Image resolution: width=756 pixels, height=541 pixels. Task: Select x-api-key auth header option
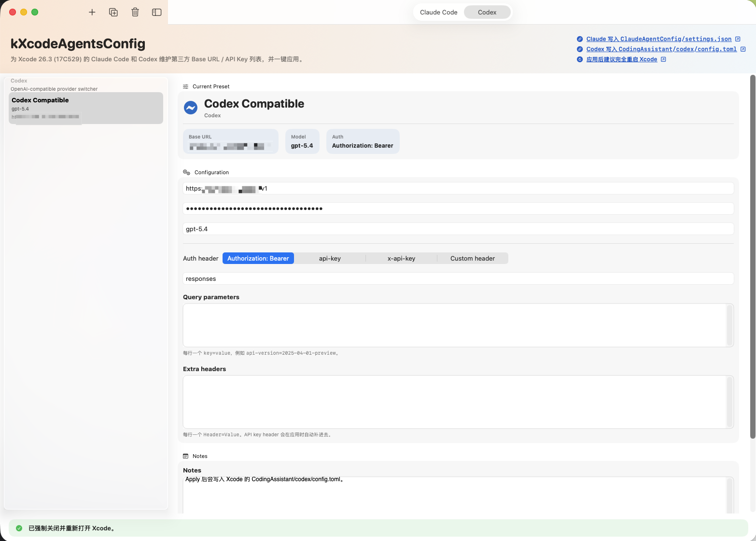tap(401, 258)
